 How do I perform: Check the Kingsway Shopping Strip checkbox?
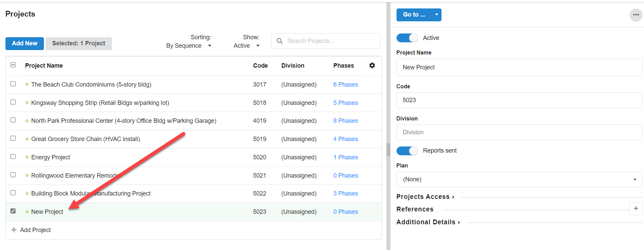click(x=13, y=102)
